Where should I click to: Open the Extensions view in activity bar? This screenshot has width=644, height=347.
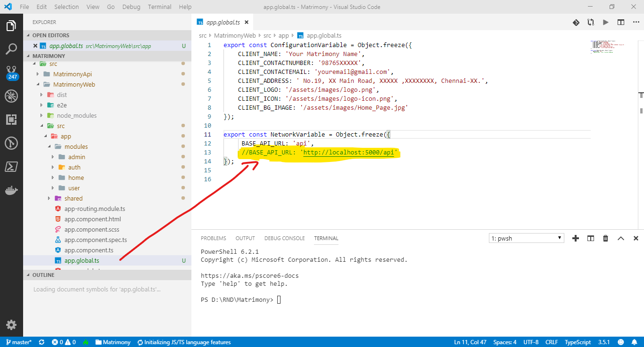tap(11, 120)
